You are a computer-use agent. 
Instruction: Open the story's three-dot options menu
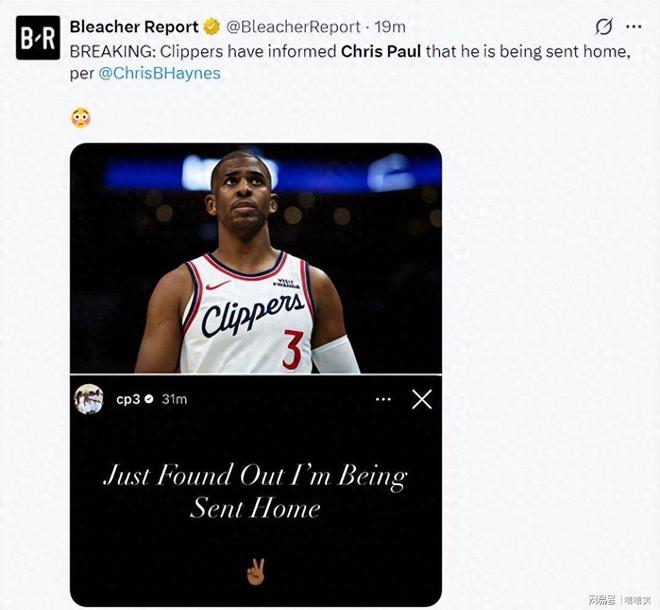pyautogui.click(x=383, y=399)
